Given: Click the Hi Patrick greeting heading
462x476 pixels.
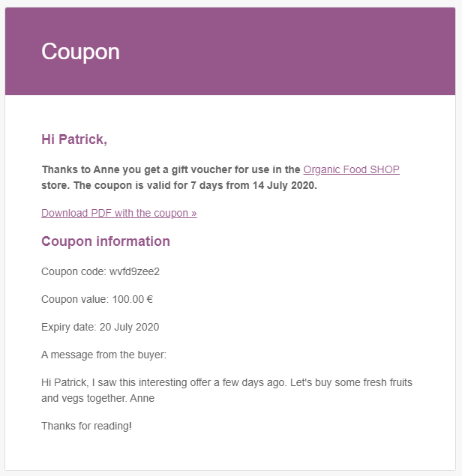Looking at the screenshot, I should pyautogui.click(x=74, y=139).
